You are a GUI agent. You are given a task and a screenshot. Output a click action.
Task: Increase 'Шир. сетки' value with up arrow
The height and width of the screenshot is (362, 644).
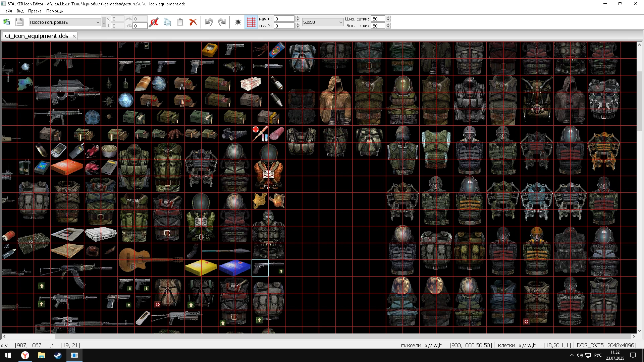pos(388,17)
